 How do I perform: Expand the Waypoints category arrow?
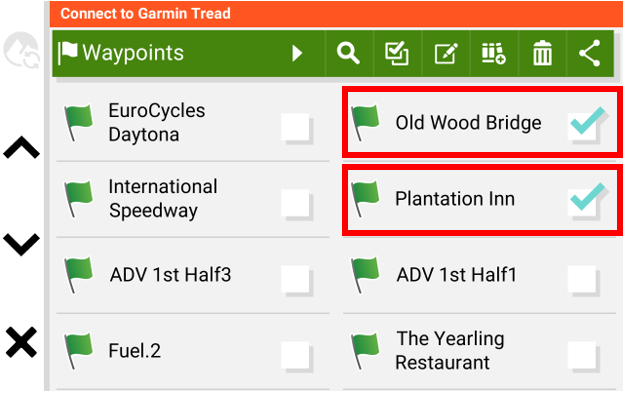[297, 53]
